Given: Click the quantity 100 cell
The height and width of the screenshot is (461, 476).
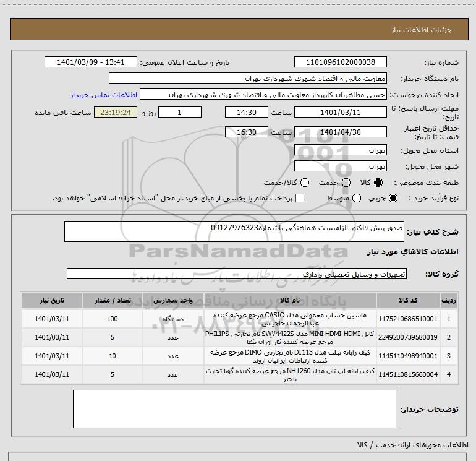Looking at the screenshot, I should click(113, 319).
